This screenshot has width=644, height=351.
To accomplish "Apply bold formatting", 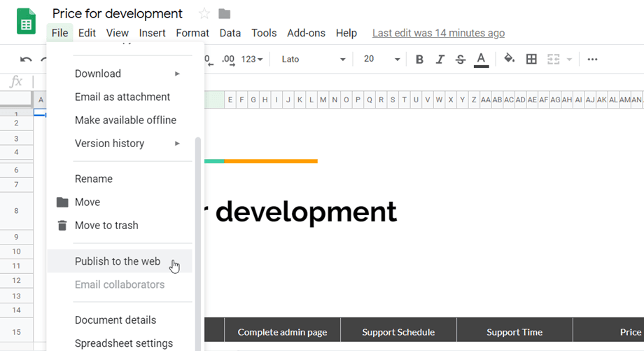I will [419, 60].
